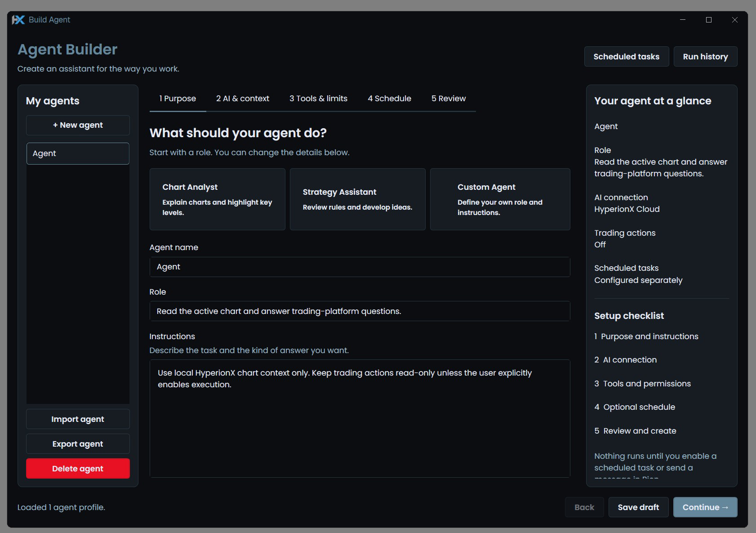Viewport: 756px width, 533px height.
Task: Click '1 Purpose and instructions' checklist item
Action: pyautogui.click(x=646, y=336)
